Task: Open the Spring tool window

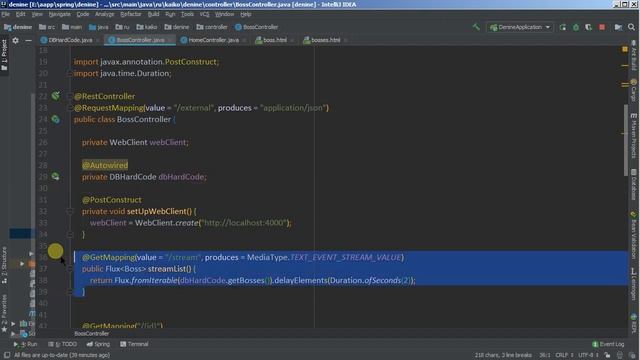Action: [x=98, y=344]
